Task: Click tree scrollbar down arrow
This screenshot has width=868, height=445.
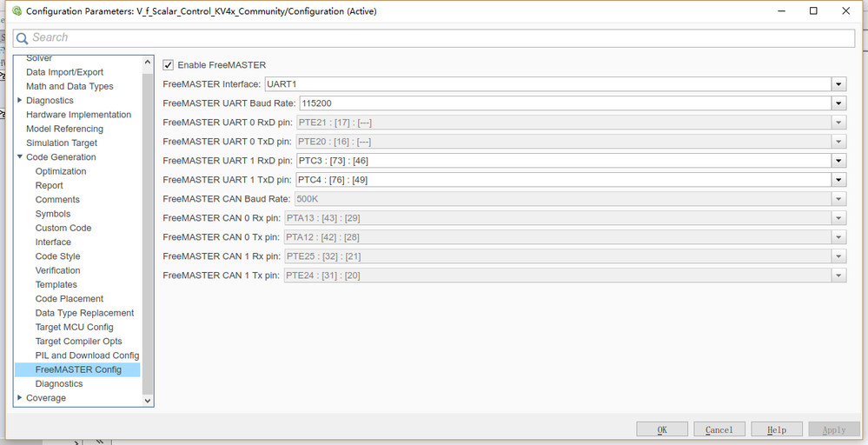Action: click(x=147, y=400)
